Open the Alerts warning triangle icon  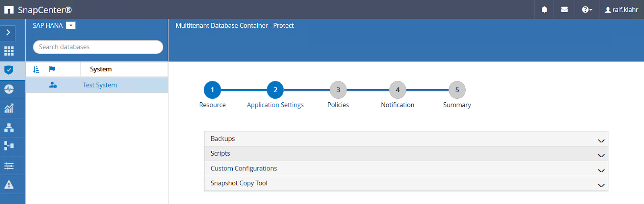tap(9, 185)
